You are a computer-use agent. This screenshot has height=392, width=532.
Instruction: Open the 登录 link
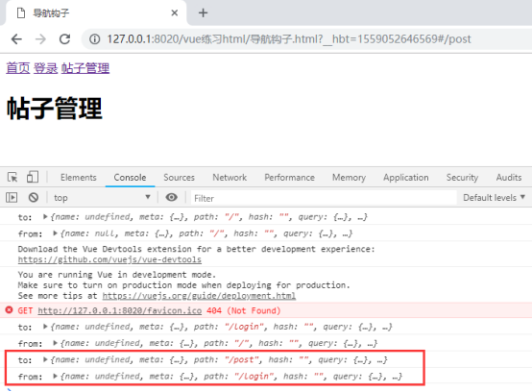(x=46, y=68)
